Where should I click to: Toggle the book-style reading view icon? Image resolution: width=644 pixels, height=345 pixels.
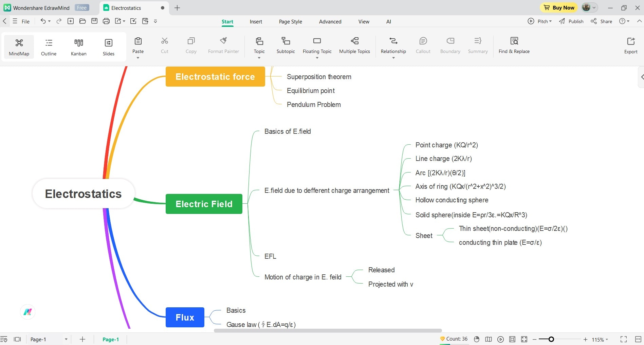pos(489,339)
